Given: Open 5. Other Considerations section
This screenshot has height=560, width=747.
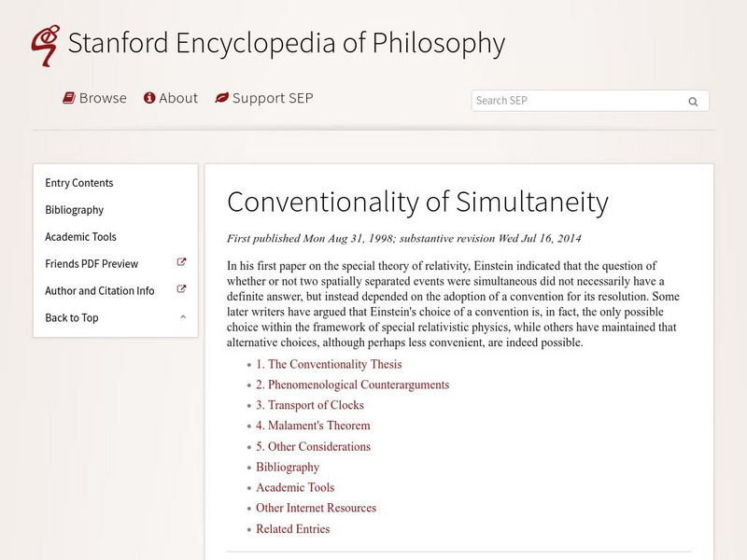Looking at the screenshot, I should 313,447.
